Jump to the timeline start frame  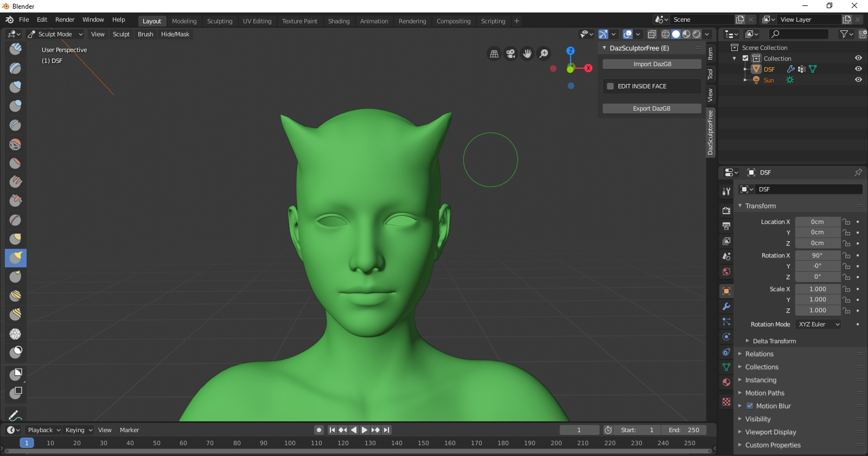pos(332,430)
